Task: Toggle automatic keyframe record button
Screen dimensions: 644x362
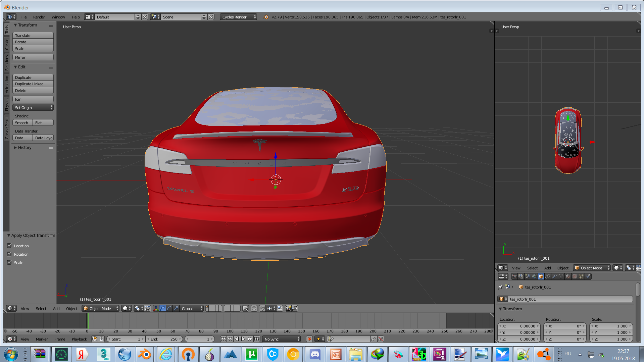Action: [309, 339]
